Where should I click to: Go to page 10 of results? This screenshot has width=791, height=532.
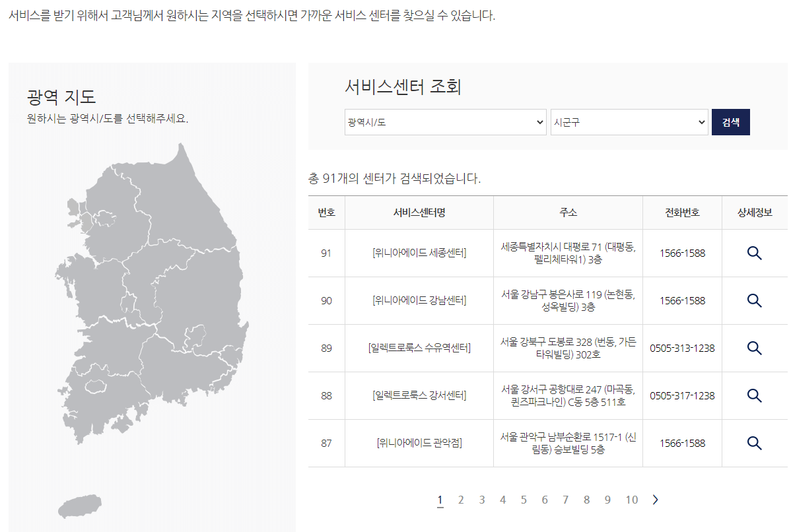631,500
